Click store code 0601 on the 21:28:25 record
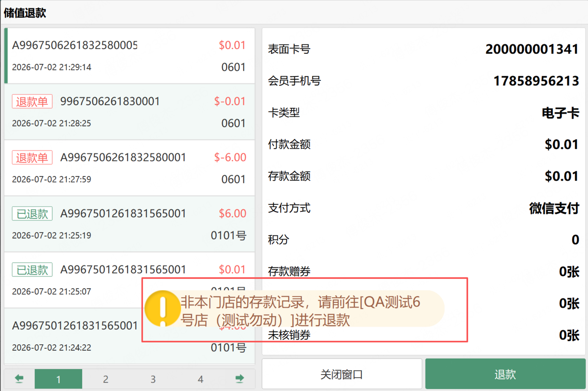Screen dimensions: 588x391 [233, 123]
